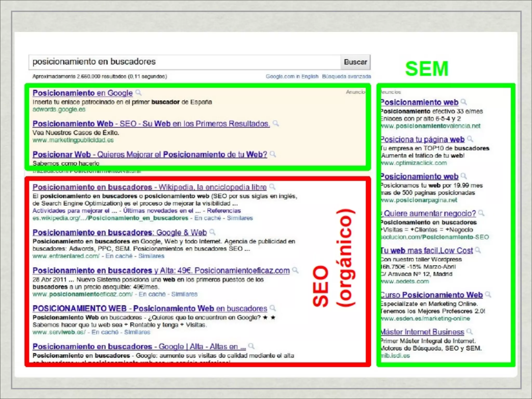This screenshot has height=399, width=532.
Task: Click magnifier beside POSICIONAMIENTO WEB result
Action: (x=272, y=308)
